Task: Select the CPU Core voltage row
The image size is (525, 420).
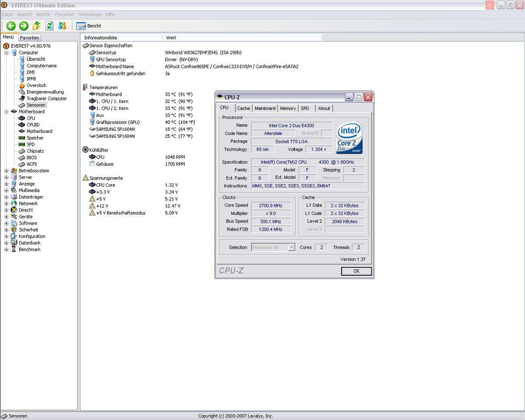Action: (x=133, y=185)
